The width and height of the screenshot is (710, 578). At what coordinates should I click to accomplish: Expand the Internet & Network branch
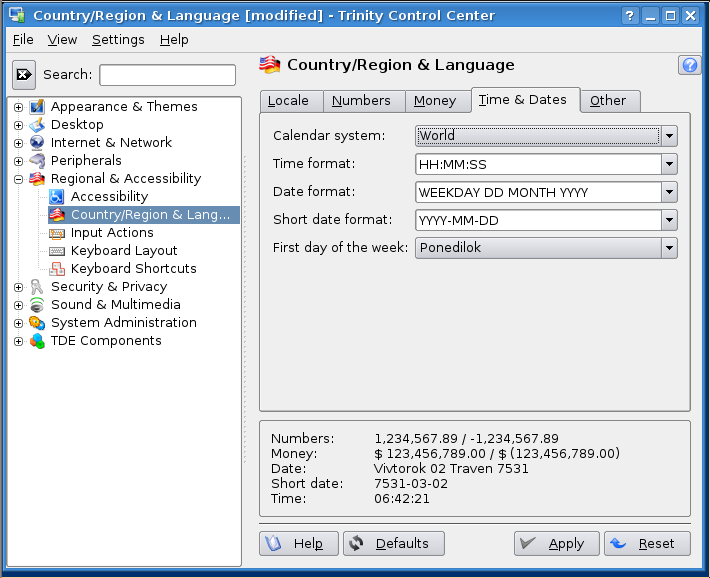tap(19, 143)
